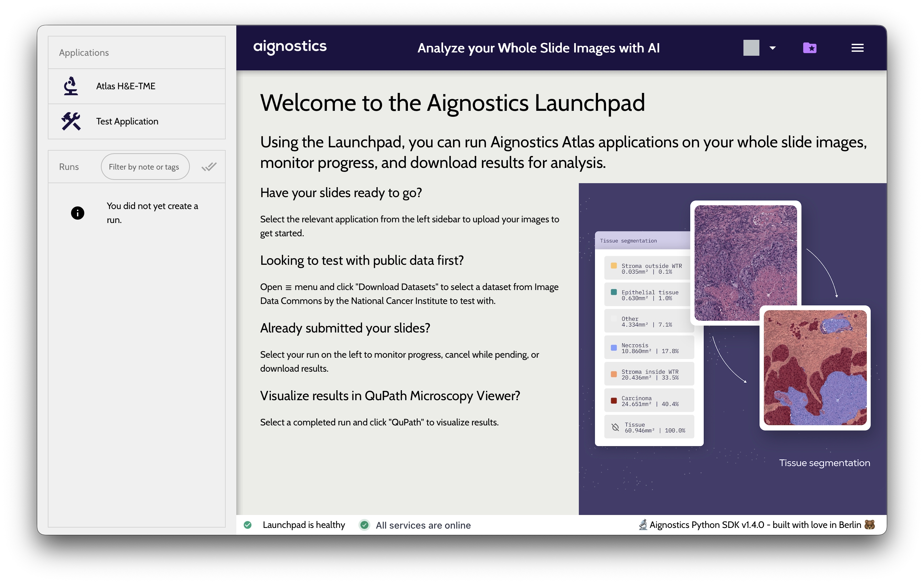Click the gray user avatar square
924x584 pixels.
click(751, 48)
